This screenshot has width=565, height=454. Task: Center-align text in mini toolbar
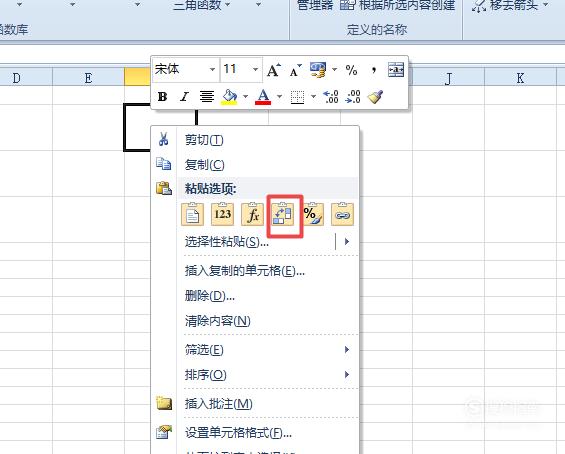pos(207,97)
